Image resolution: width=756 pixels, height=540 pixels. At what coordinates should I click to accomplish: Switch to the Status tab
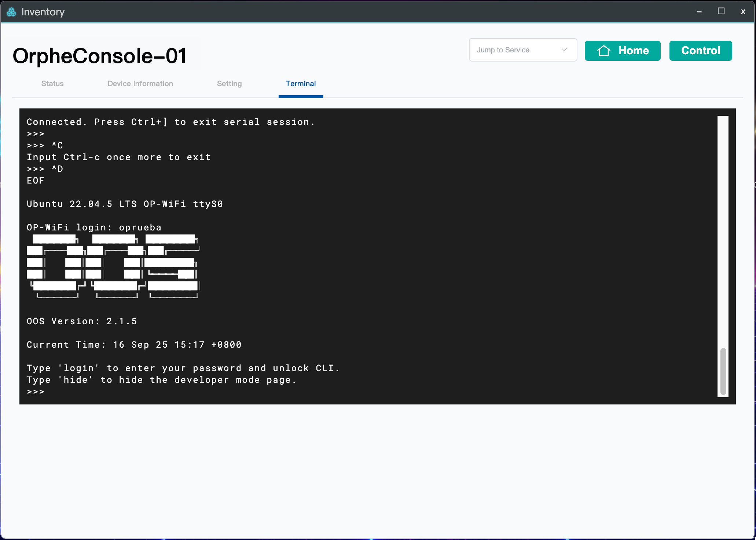click(x=52, y=84)
